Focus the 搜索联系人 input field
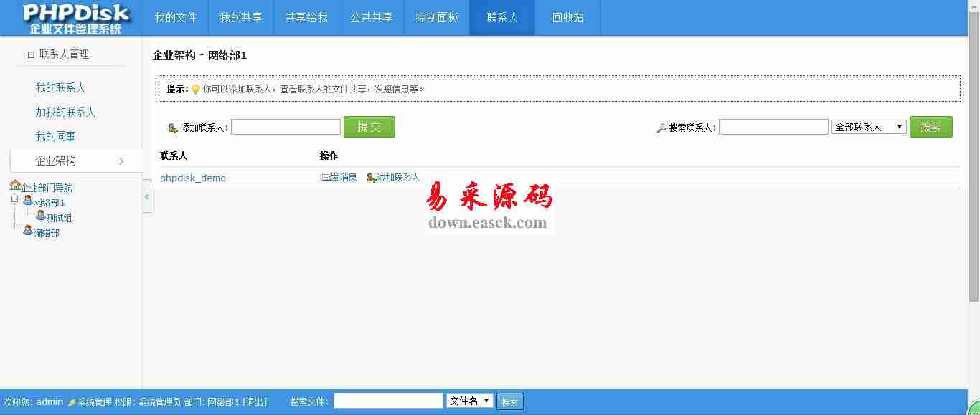The height and width of the screenshot is (415, 980). [x=773, y=127]
